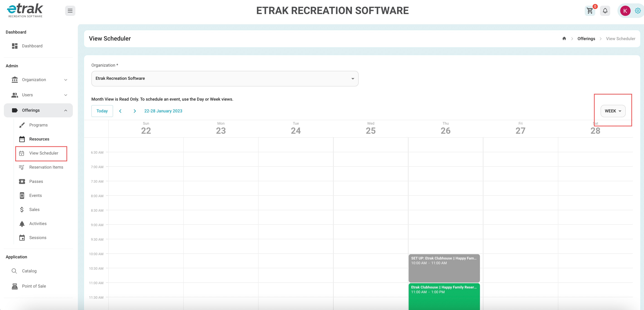This screenshot has height=310, width=644.
Task: Click the Passes ticket icon
Action: tap(22, 182)
